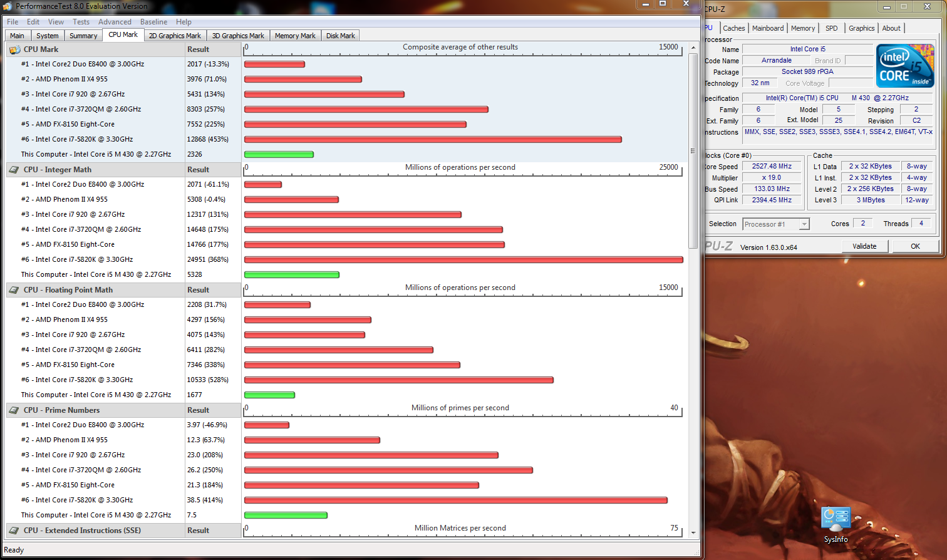Click the CPU-Z Multiplier value x 19.0
Viewport: 947px width, 560px height.
coord(772,178)
